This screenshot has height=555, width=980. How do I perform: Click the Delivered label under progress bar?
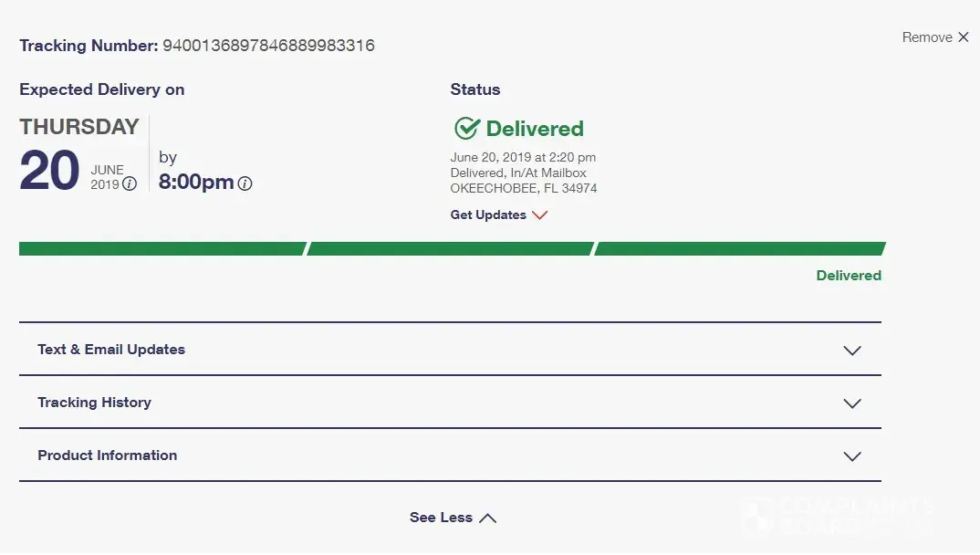849,276
